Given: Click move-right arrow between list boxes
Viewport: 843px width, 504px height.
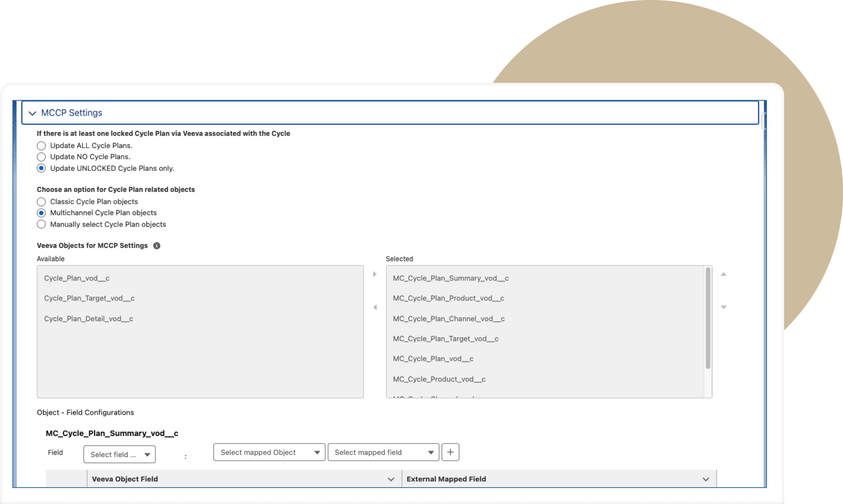Looking at the screenshot, I should (375, 274).
